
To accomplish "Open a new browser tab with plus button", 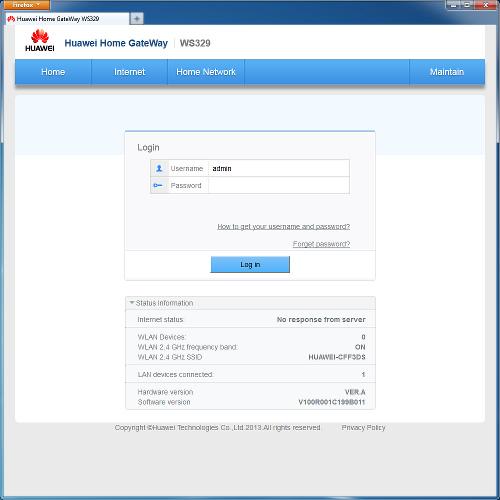I will [x=136, y=19].
